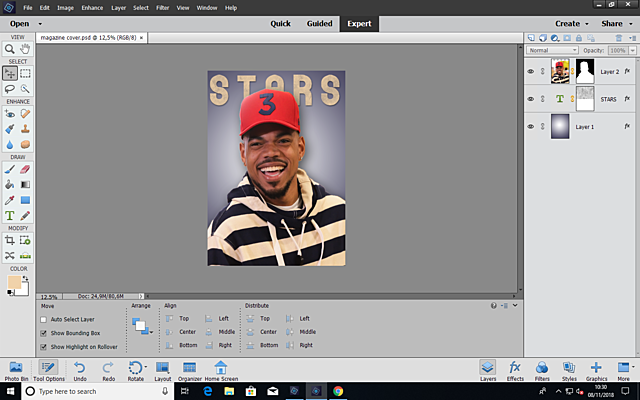Click the Redo button

click(x=108, y=371)
